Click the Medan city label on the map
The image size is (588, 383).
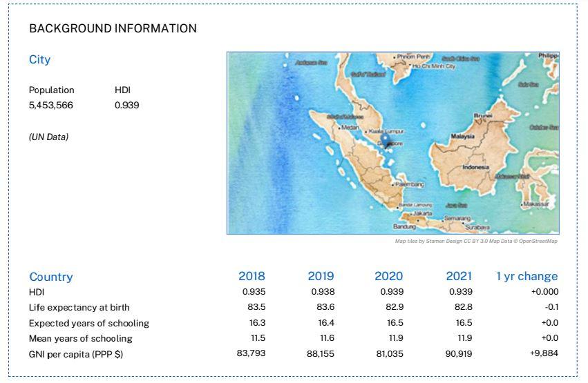point(350,128)
